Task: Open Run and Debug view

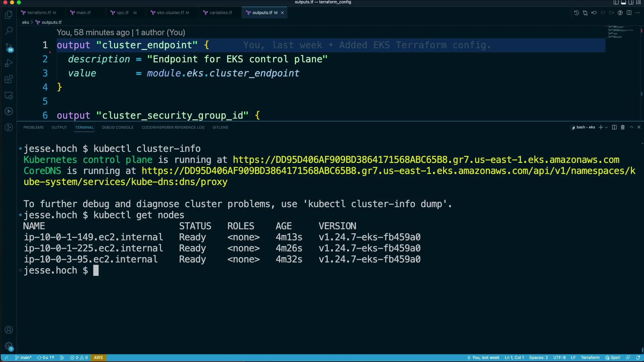Action: [x=9, y=63]
